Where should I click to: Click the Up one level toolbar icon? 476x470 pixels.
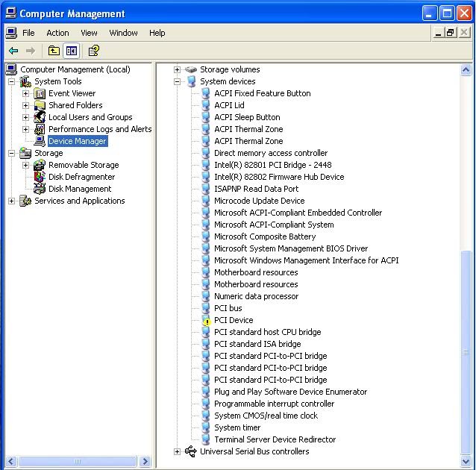coord(54,51)
